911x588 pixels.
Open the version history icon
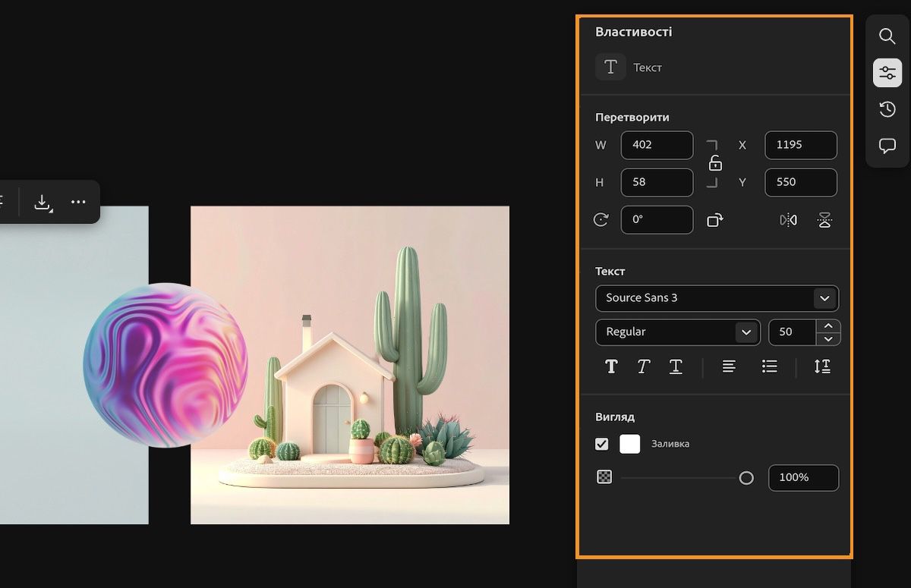point(887,110)
